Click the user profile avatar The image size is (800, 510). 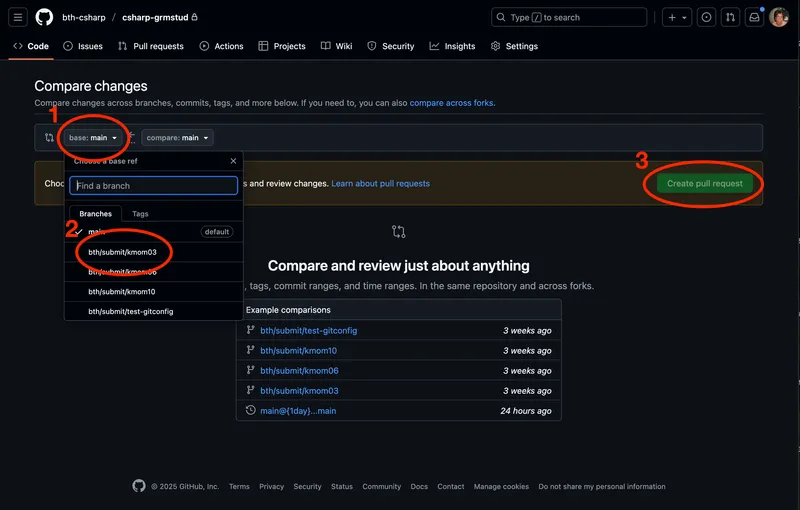click(x=779, y=17)
